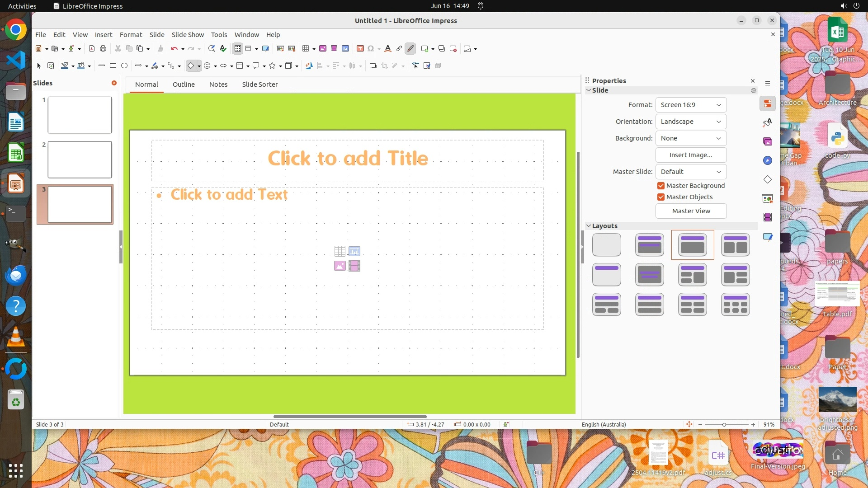The width and height of the screenshot is (868, 488).
Task: Toggle the Display Grid toolbar button
Action: (x=237, y=49)
